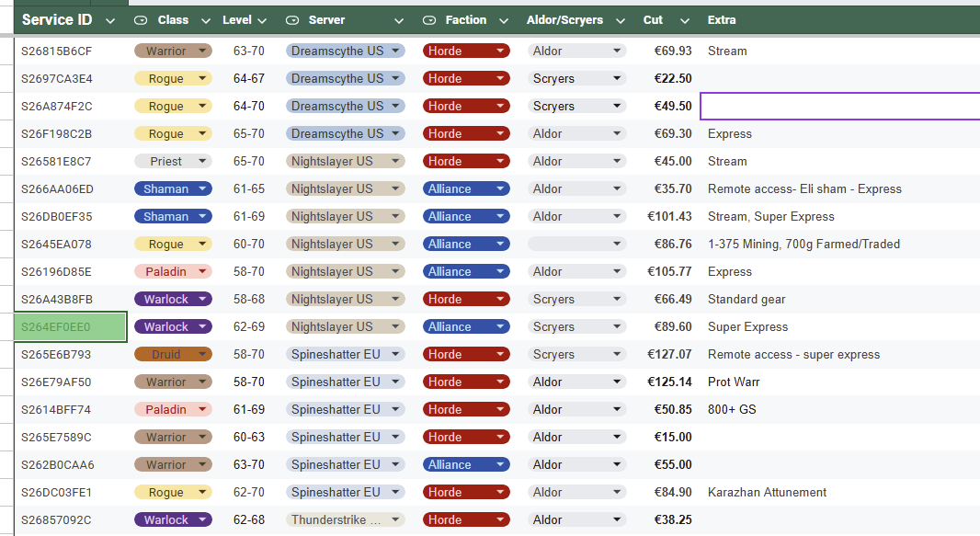980x536 pixels.
Task: Select the Extra cell 'Standard gear'
Action: pos(840,299)
